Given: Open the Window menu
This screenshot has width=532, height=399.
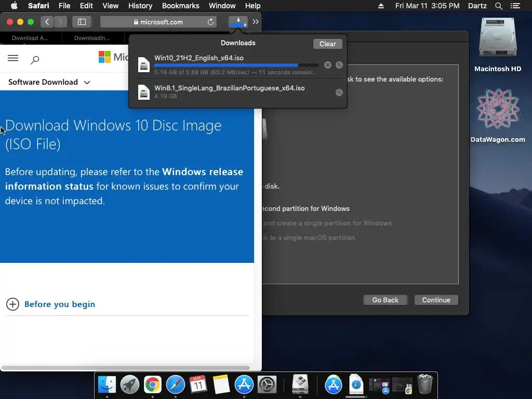Looking at the screenshot, I should (x=222, y=6).
